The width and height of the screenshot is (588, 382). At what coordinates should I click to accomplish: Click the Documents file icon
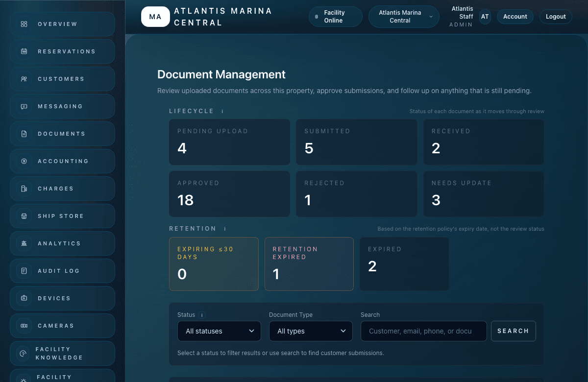24,134
